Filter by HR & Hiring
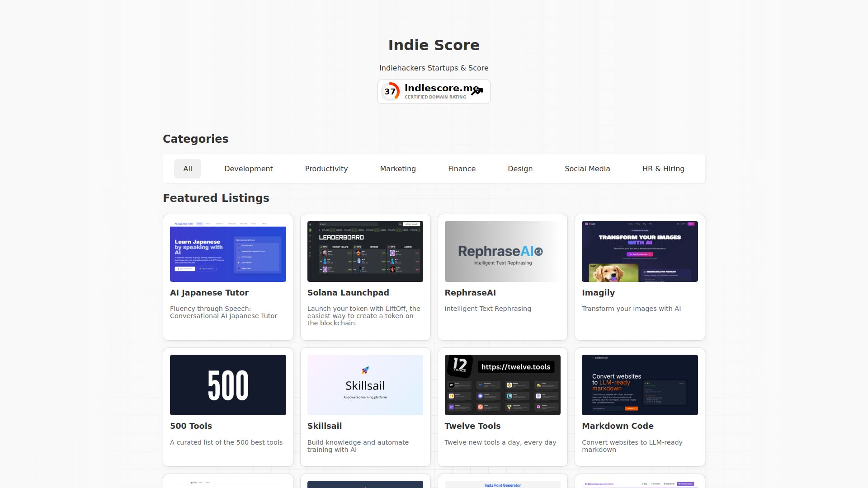 (x=663, y=169)
